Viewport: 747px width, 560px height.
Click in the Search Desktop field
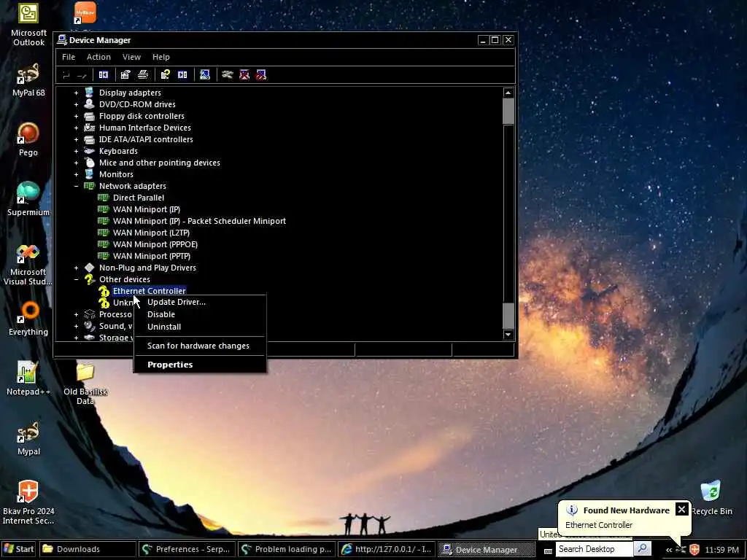pos(595,548)
